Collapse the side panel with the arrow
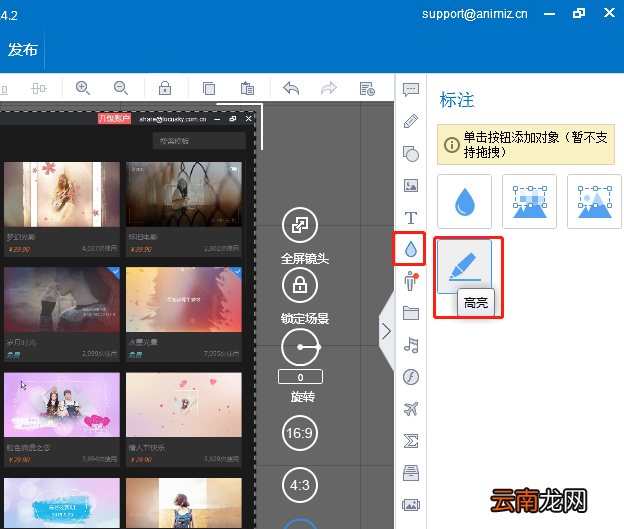This screenshot has height=529, width=624. (386, 331)
